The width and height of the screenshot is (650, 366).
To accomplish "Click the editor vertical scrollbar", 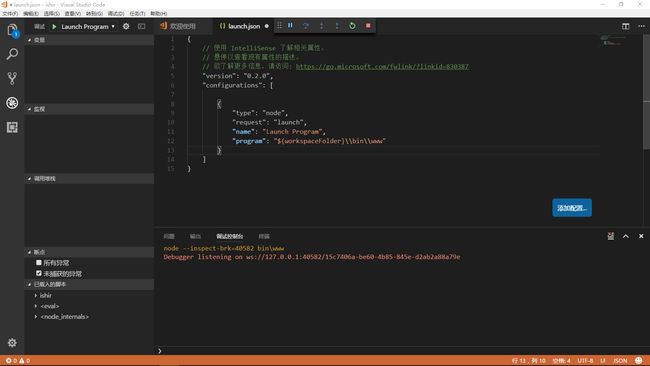I will coord(646,92).
